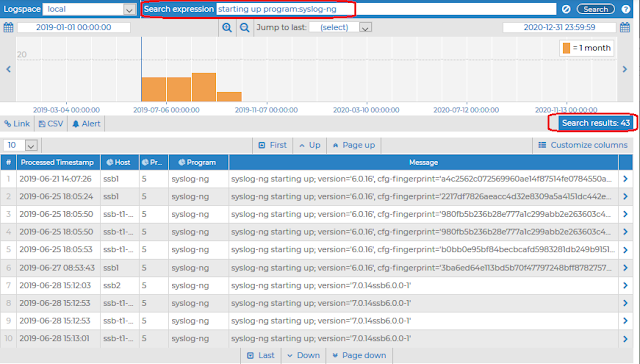Sort by Processed Timestamp column header

click(x=58, y=162)
